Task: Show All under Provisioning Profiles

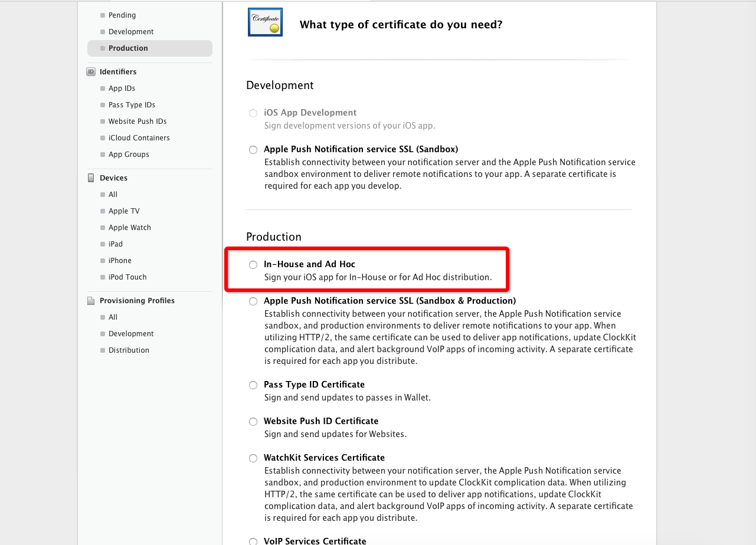Action: coord(113,317)
